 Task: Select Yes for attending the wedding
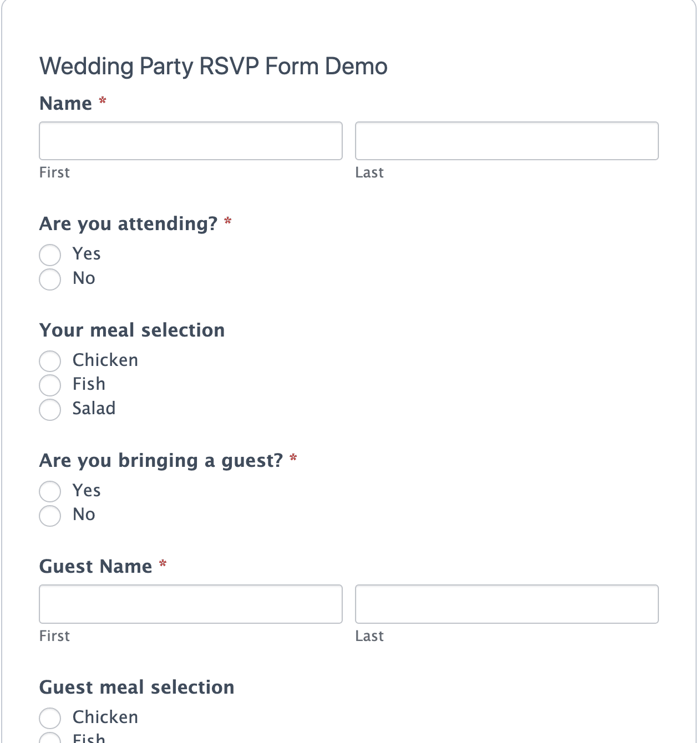[x=49, y=255]
